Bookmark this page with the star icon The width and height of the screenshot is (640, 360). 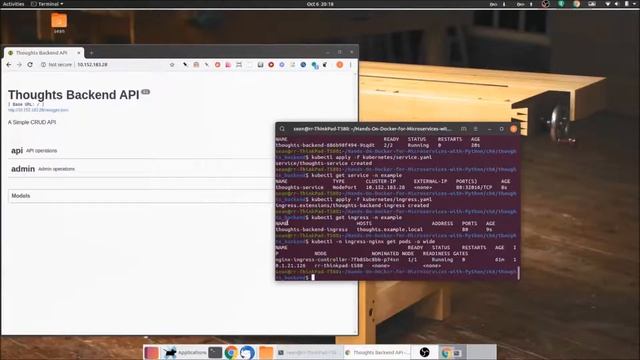(172, 64)
